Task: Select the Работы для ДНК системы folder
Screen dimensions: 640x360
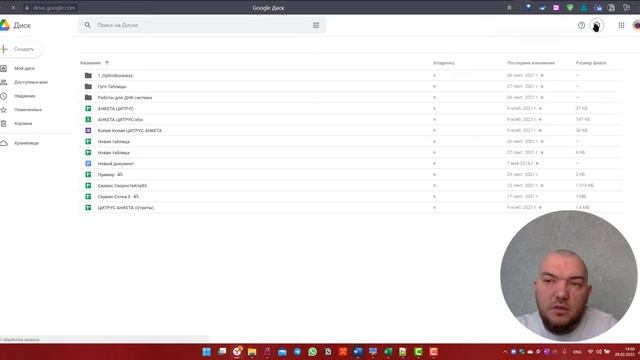Action: pyautogui.click(x=125, y=98)
